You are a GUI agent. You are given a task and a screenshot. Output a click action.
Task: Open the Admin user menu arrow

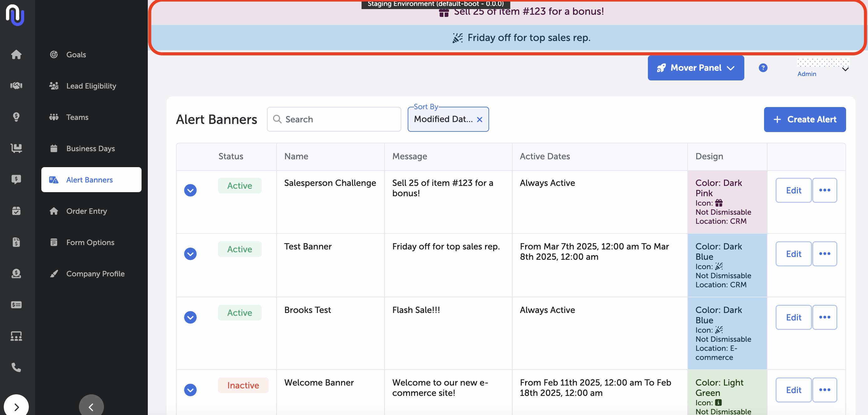tap(845, 69)
